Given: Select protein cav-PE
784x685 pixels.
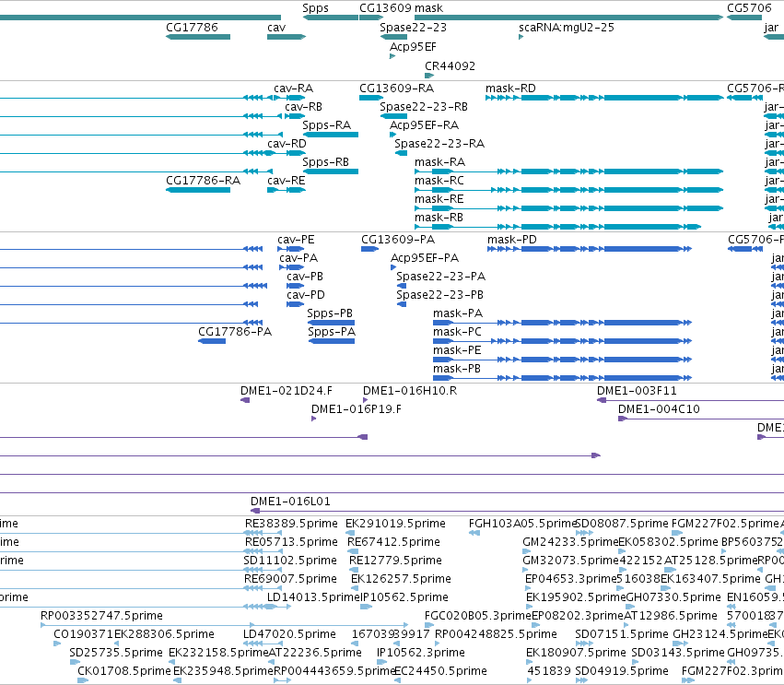Looking at the screenshot, I should (296, 241).
